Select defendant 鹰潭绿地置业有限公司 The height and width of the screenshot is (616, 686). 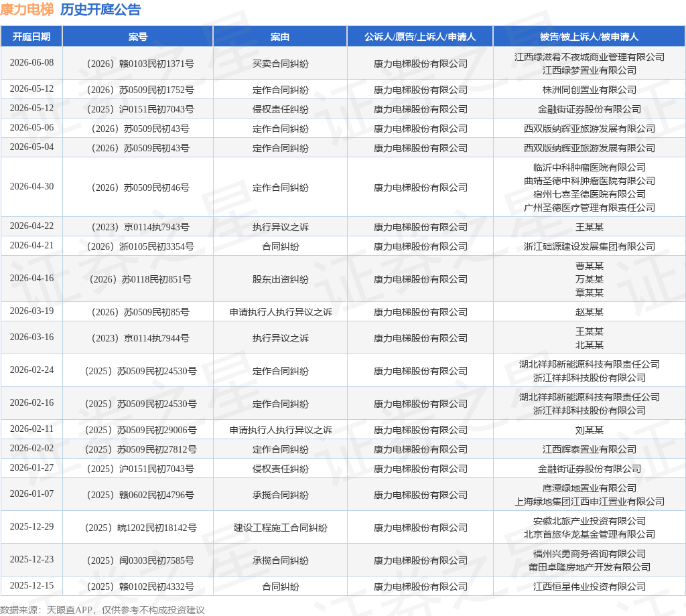[x=590, y=488]
